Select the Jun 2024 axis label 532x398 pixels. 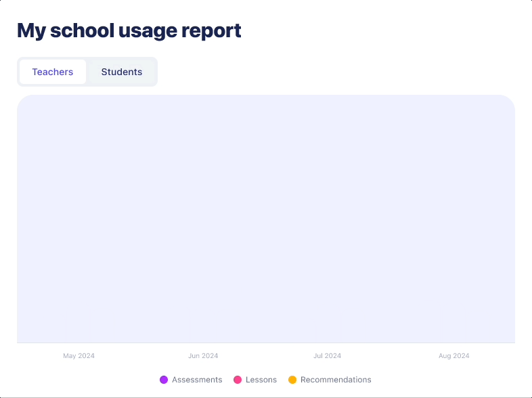coord(203,356)
